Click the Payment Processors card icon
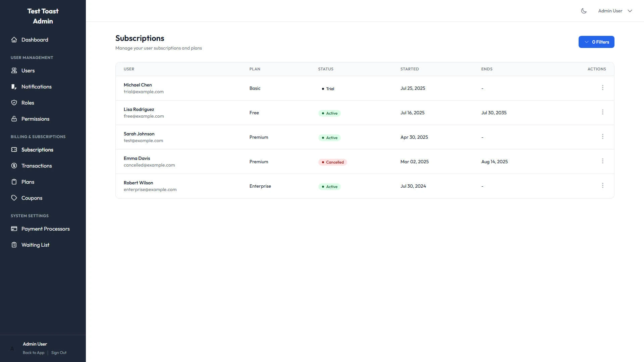The image size is (644, 362). 14,229
